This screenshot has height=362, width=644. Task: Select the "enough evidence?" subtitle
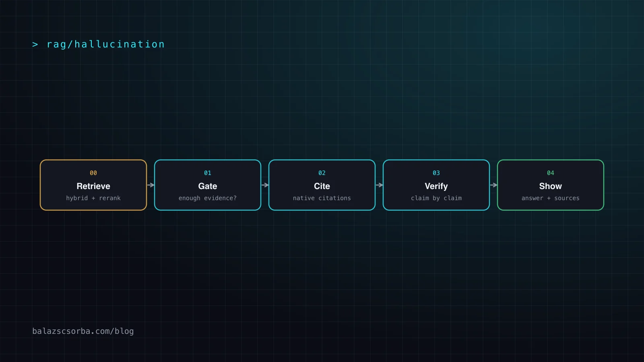[x=208, y=198]
